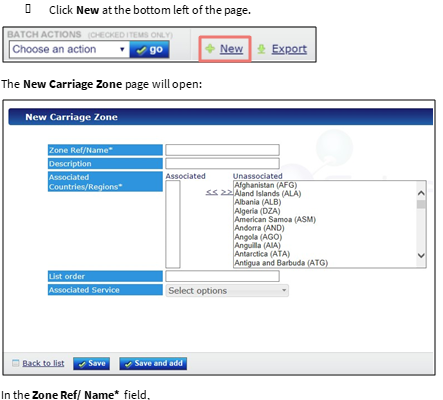443x400 pixels.
Task: Click the Associated countries list box
Action: coord(173,224)
